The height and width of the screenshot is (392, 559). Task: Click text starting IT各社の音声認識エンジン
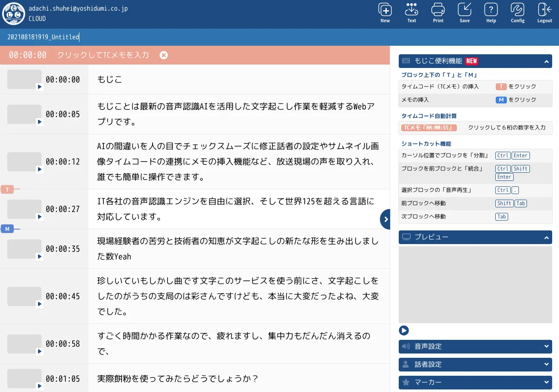236,209
